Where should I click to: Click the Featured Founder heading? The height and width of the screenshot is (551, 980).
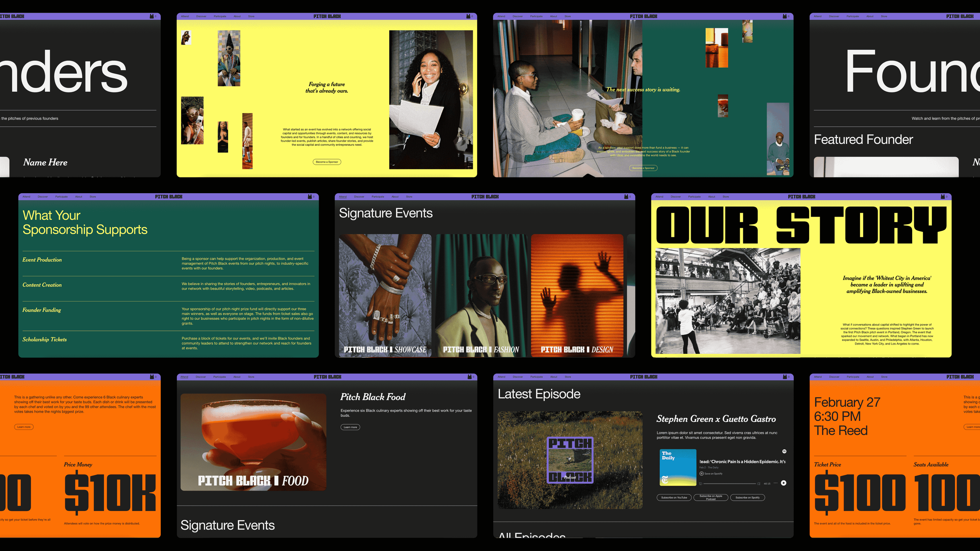coord(863,140)
